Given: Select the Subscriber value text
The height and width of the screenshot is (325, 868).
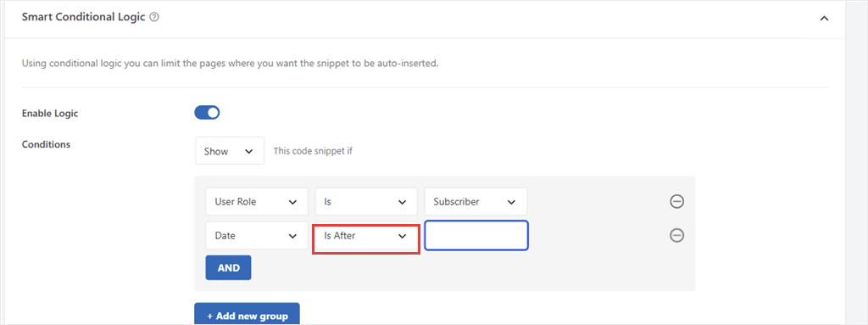Looking at the screenshot, I should (456, 202).
